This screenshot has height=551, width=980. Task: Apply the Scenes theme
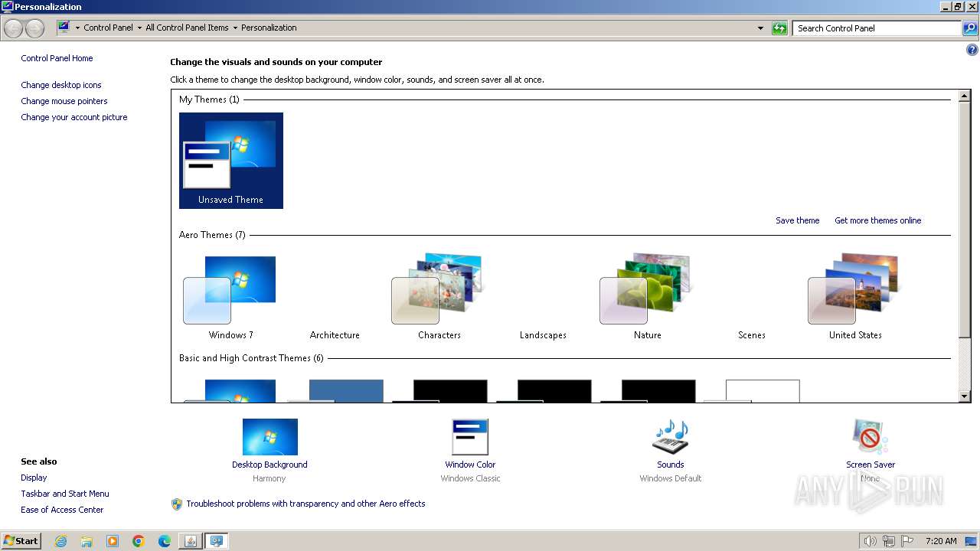coord(751,335)
